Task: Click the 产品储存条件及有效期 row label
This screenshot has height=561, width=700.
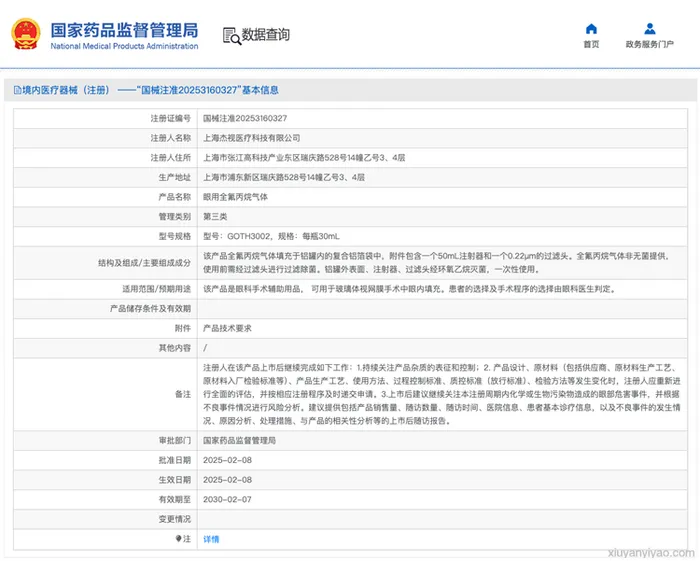Action: (x=150, y=309)
